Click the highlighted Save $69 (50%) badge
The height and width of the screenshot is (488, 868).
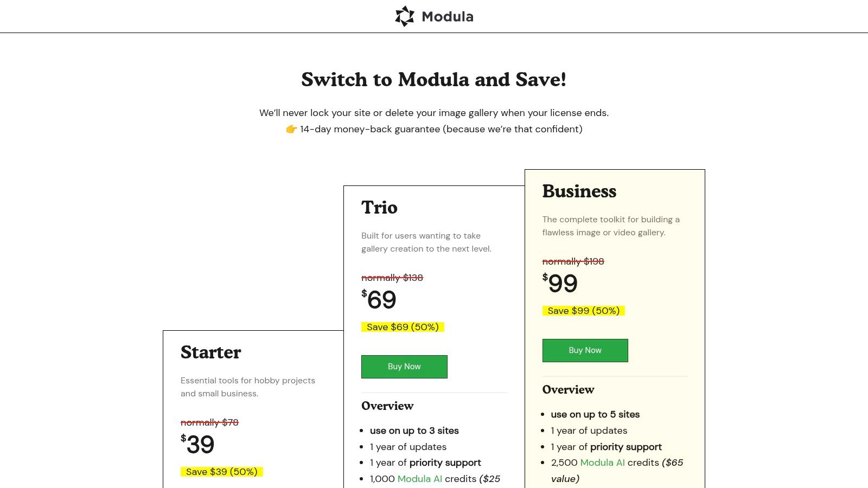[x=402, y=326]
